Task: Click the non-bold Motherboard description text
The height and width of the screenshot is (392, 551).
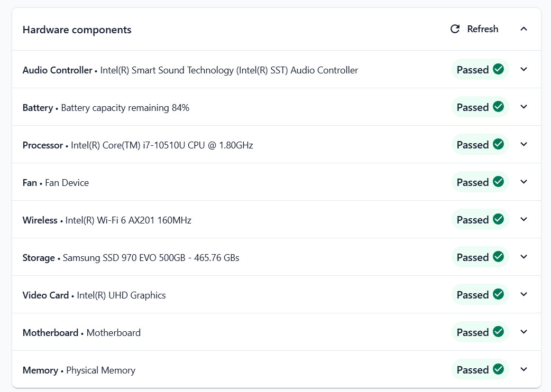Action: 114,333
